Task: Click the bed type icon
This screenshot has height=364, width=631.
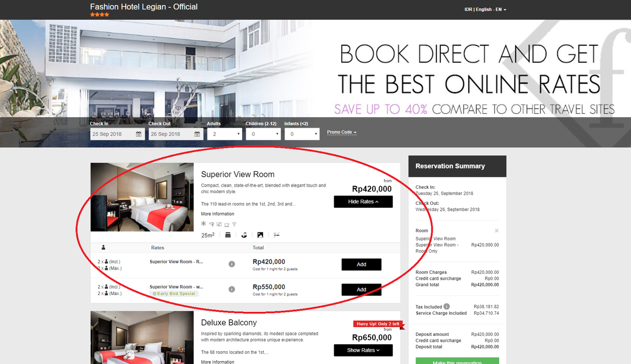Action: (228, 235)
